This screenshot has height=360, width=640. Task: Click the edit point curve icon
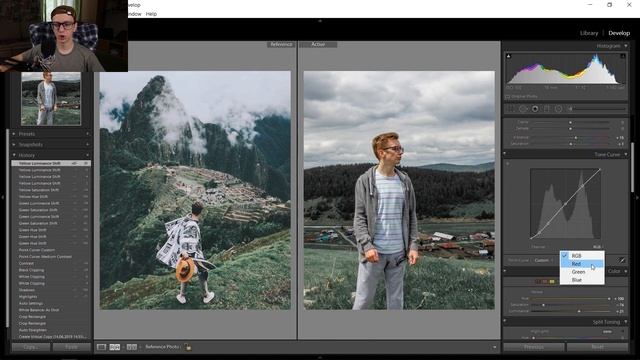point(622,260)
